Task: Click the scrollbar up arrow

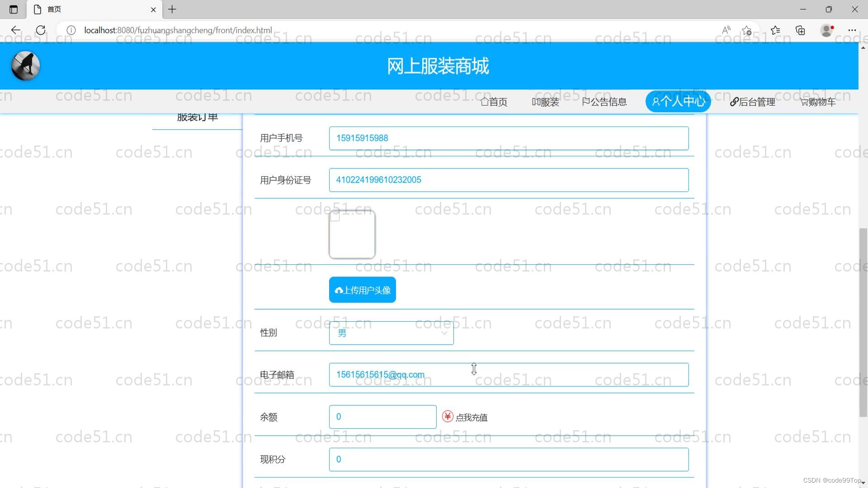Action: click(x=863, y=47)
